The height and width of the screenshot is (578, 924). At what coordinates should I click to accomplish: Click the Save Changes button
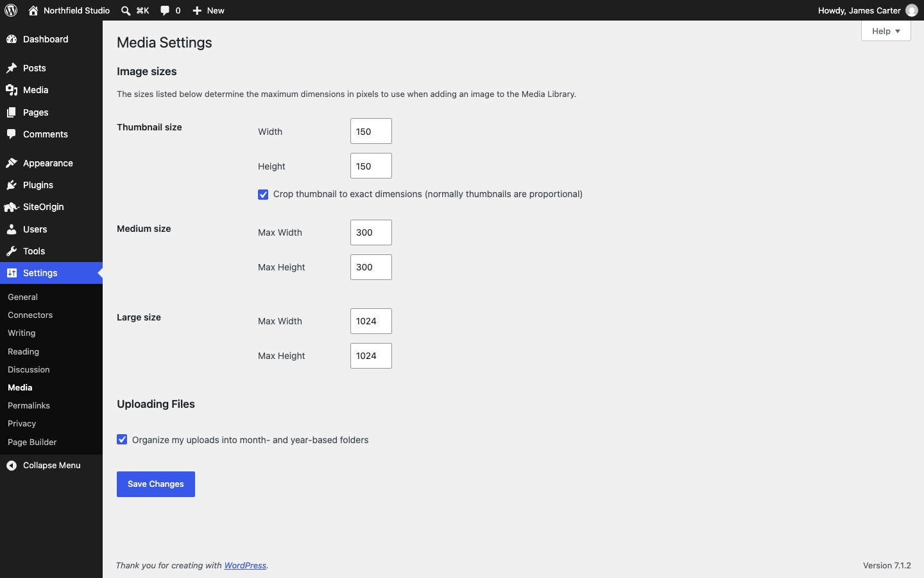coord(156,484)
